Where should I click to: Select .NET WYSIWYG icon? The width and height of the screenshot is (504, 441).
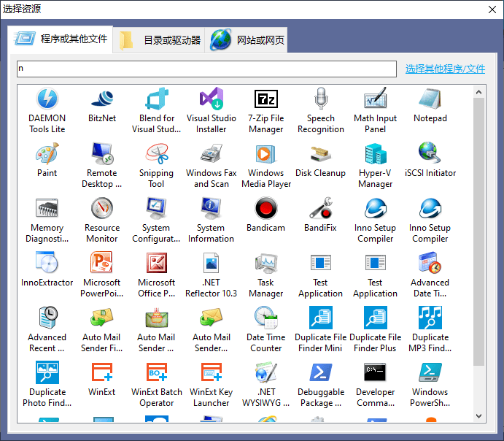(x=265, y=372)
